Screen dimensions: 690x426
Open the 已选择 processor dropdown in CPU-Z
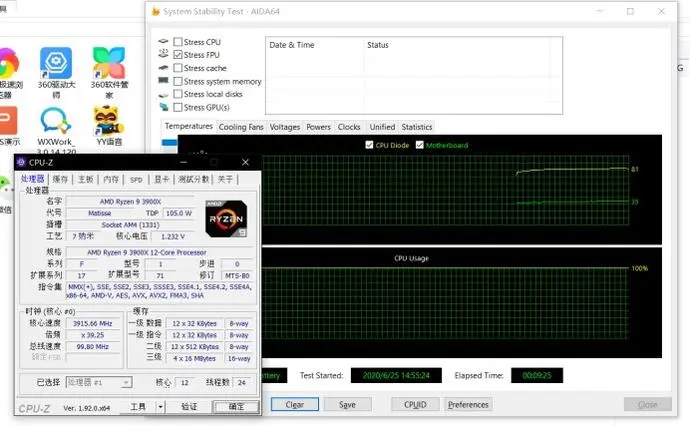click(x=99, y=382)
